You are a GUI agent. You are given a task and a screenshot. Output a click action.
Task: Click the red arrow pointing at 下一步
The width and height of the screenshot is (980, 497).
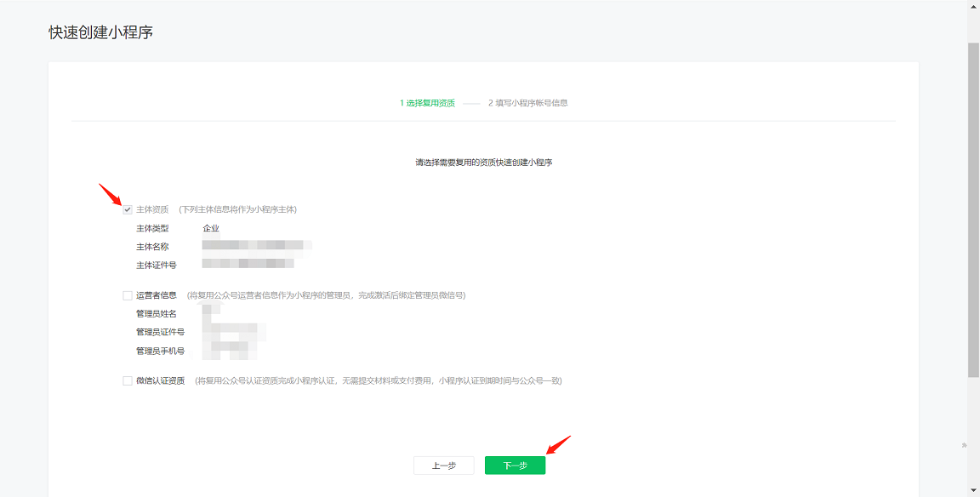[557, 446]
